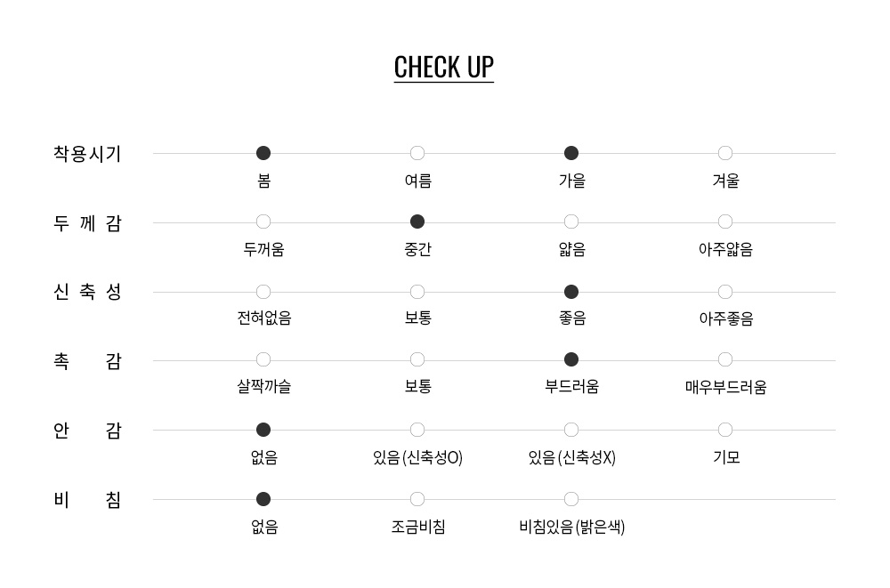Select the 봄 radio dot
The width and height of the screenshot is (890, 588).
pyautogui.click(x=263, y=153)
